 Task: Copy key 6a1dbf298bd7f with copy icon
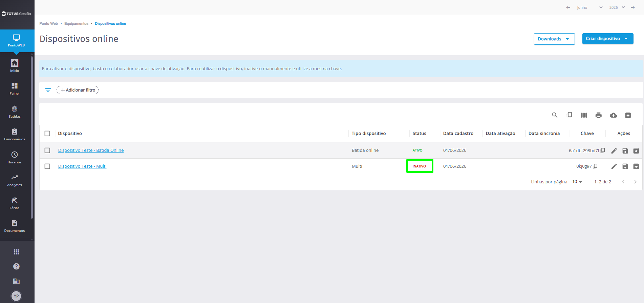coord(603,150)
